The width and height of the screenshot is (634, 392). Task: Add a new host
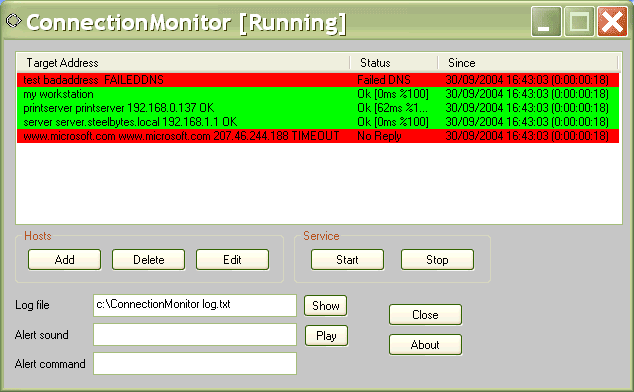click(x=64, y=259)
